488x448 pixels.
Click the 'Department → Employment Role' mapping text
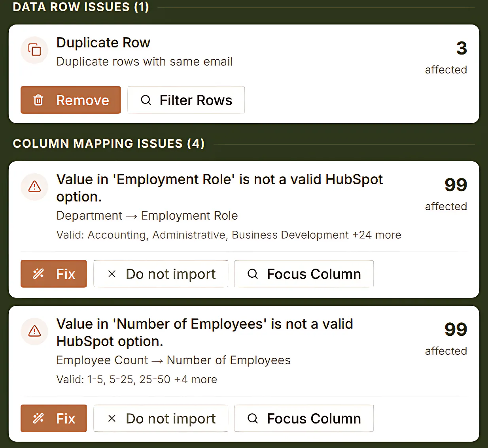pos(147,216)
